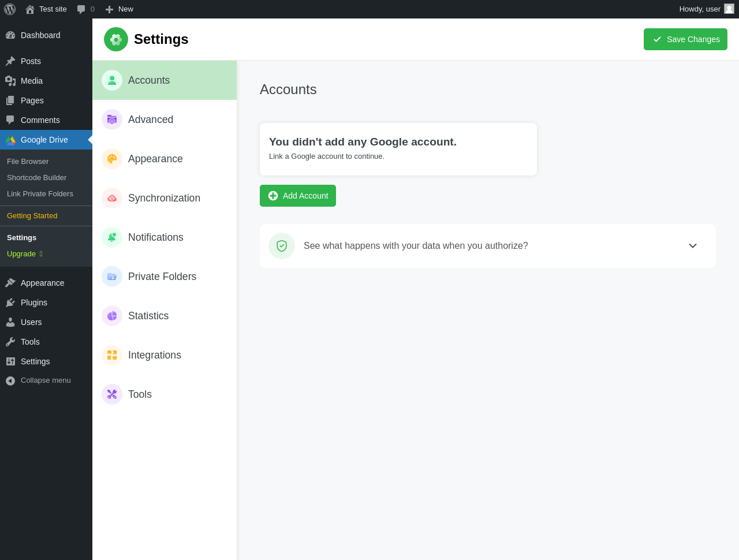Open the New content dropdown
The image size is (739, 560).
pos(120,9)
